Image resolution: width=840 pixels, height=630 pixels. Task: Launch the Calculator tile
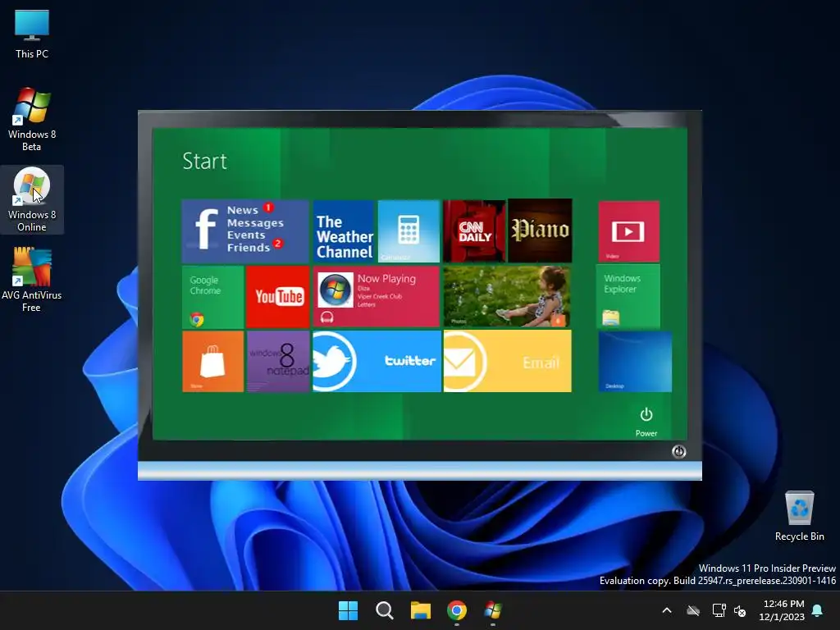pyautogui.click(x=409, y=231)
